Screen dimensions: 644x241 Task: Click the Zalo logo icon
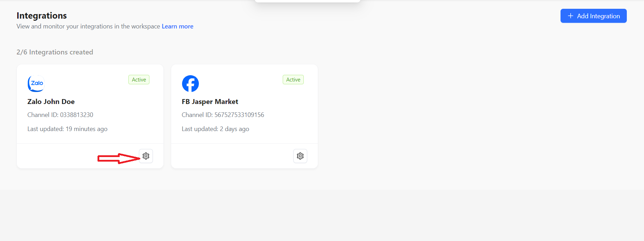pyautogui.click(x=36, y=84)
